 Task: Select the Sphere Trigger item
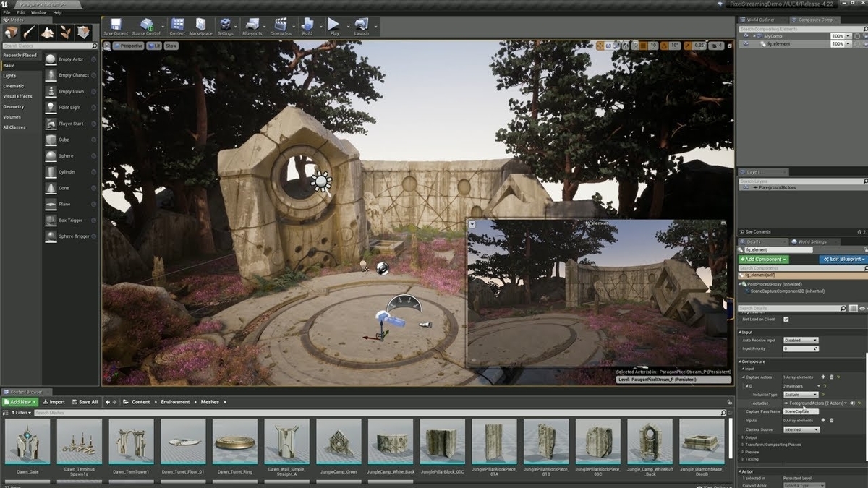click(69, 236)
